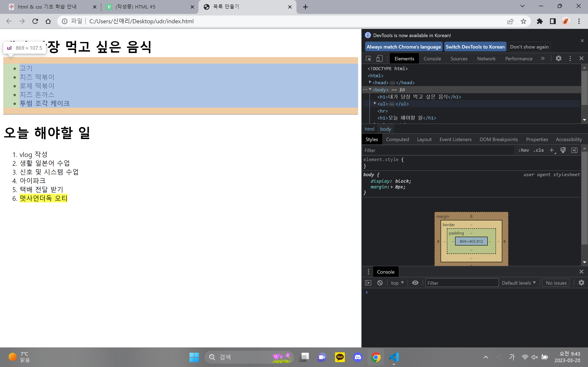Open the Computed styles tab
Image resolution: width=588 pixels, height=367 pixels.
(397, 139)
